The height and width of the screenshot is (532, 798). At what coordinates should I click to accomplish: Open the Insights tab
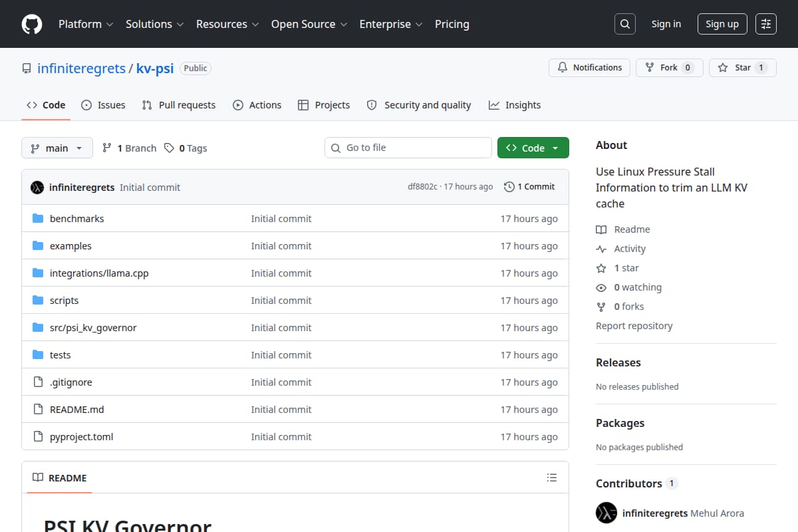515,105
